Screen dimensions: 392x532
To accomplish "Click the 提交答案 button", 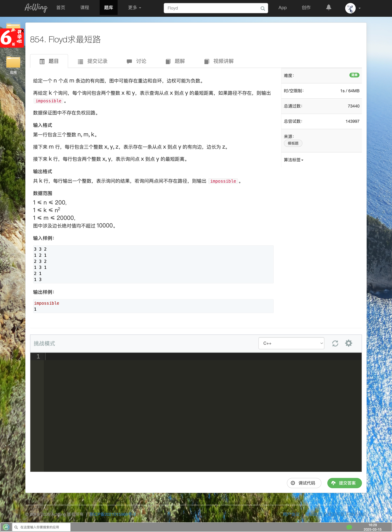I will coord(344,483).
